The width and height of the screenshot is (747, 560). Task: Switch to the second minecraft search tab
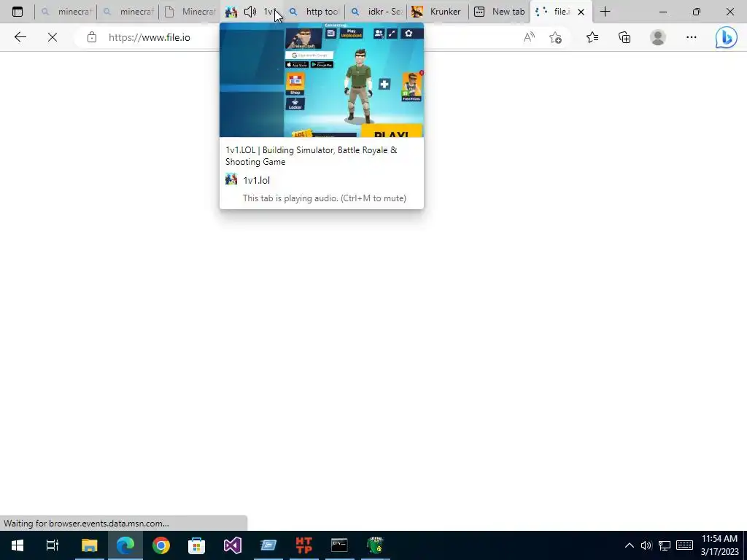[x=128, y=12]
